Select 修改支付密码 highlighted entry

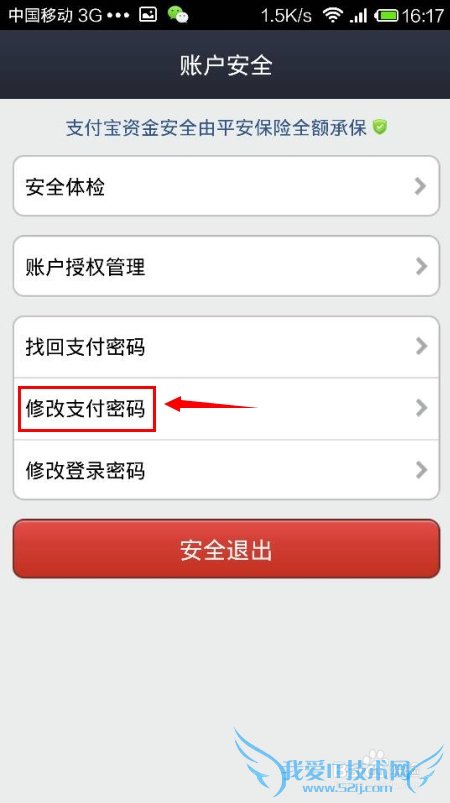[226, 409]
